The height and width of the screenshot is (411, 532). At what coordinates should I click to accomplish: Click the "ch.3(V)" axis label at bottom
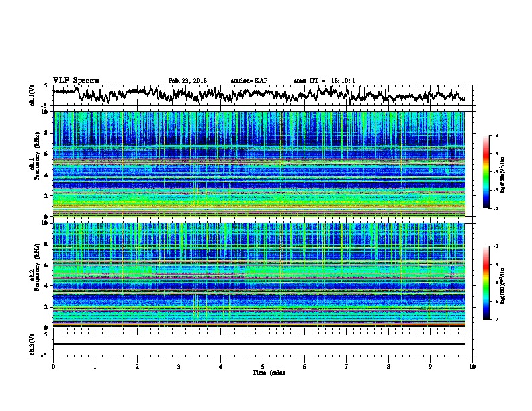(32, 345)
